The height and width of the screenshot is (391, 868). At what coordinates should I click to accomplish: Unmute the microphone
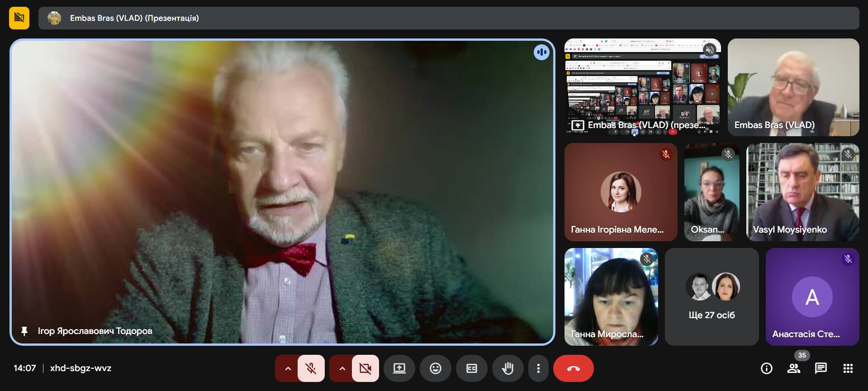(311, 368)
